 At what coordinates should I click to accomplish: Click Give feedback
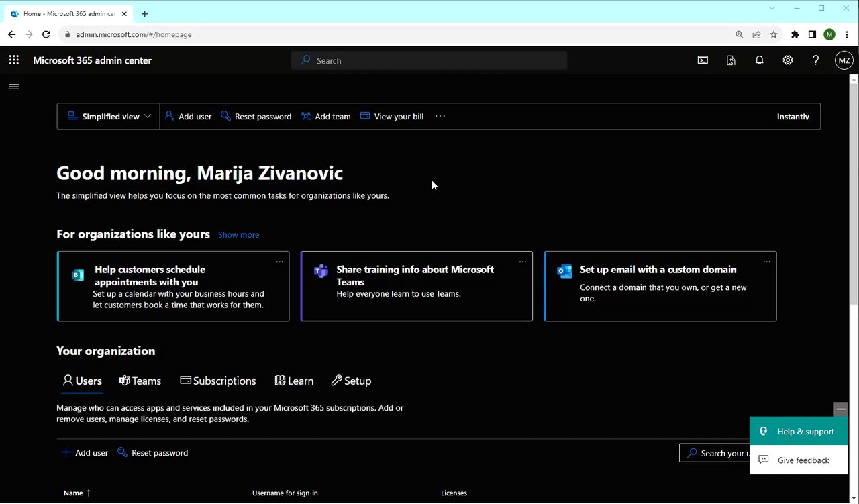[x=799, y=460]
